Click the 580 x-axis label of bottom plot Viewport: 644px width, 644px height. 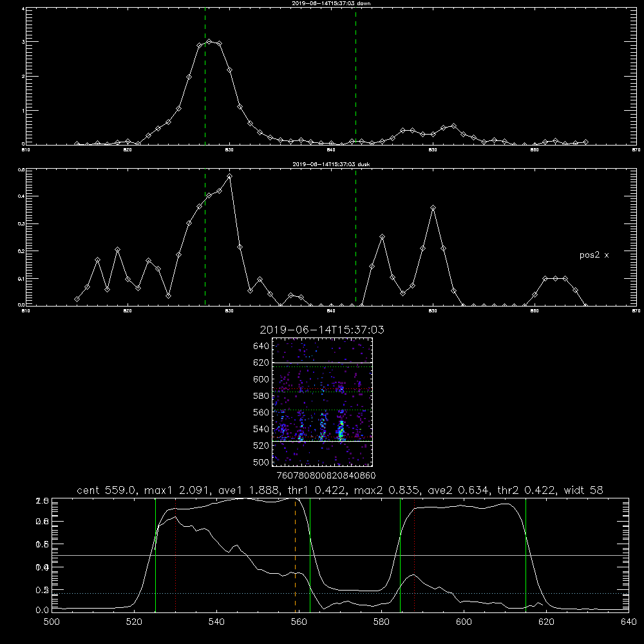[381, 622]
